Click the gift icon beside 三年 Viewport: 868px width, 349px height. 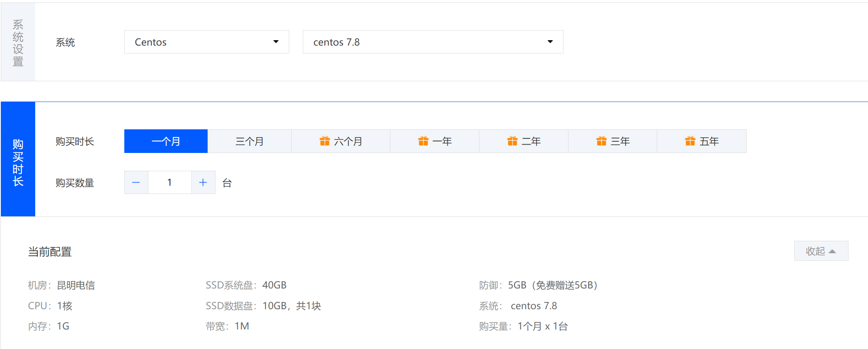602,141
